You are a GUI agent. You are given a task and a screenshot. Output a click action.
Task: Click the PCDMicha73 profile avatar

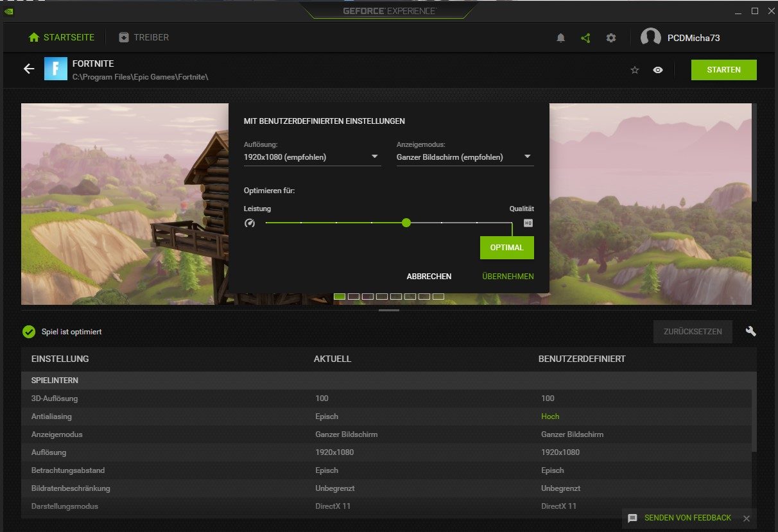651,37
